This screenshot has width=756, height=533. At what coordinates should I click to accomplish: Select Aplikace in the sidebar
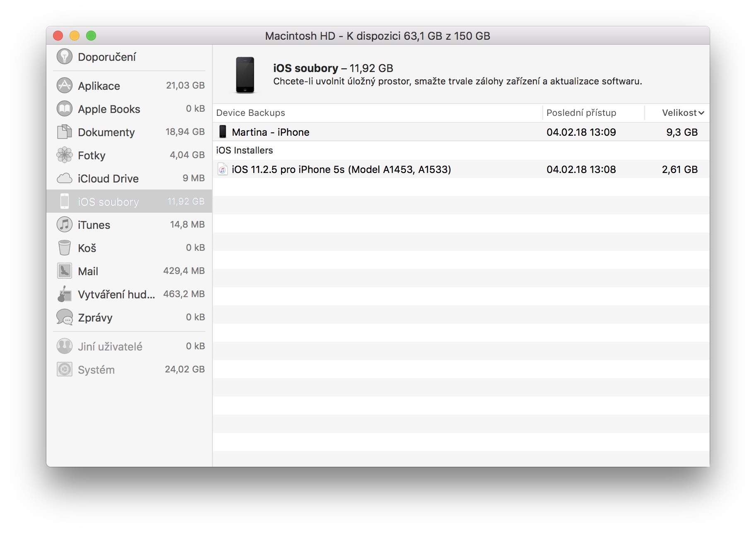[x=129, y=85]
